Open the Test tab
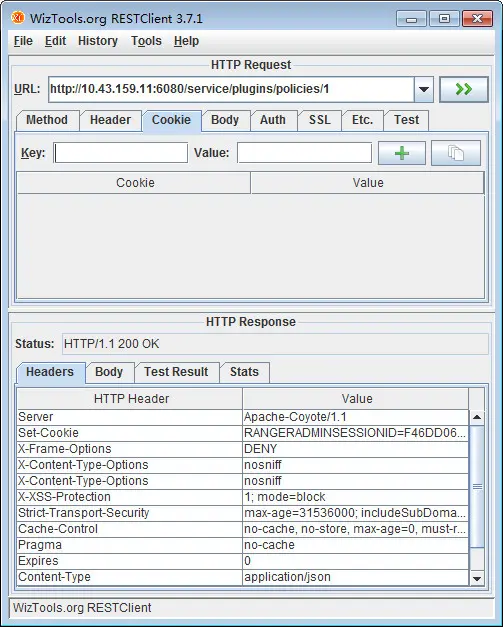Screen dimensions: 503x627 (x=407, y=120)
